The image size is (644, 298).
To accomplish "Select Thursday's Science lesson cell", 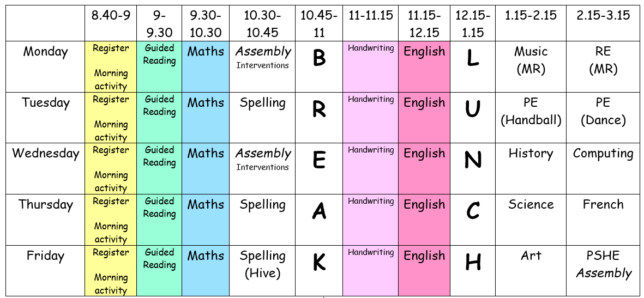I will tap(531, 220).
